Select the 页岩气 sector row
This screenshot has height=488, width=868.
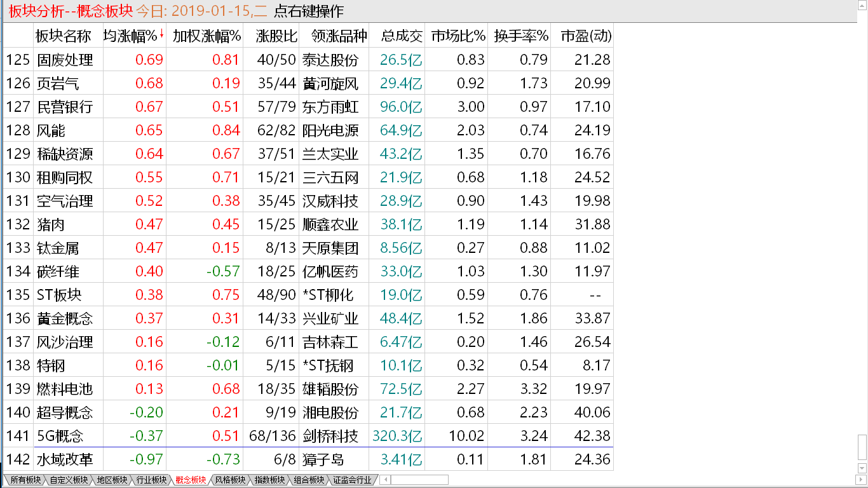(x=308, y=83)
